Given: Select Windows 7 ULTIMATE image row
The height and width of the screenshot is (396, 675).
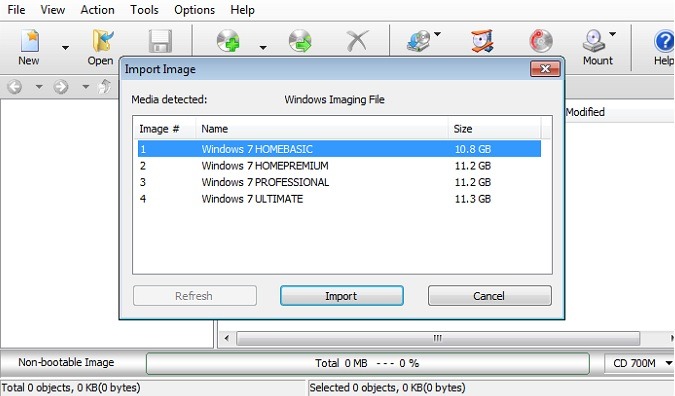Looking at the screenshot, I should (339, 199).
